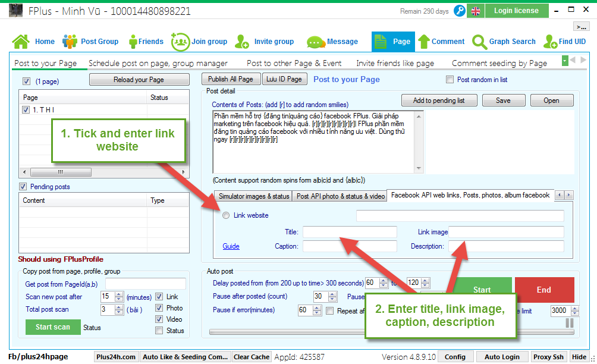Click the Save post button
This screenshot has width=597, height=364.
click(x=503, y=101)
